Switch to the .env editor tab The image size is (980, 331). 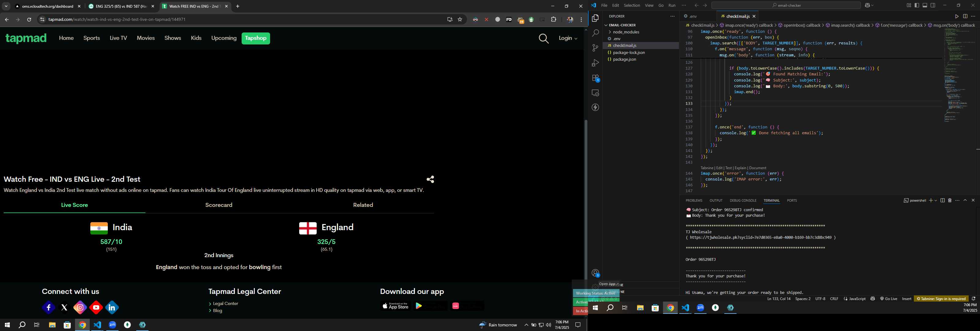click(x=693, y=16)
